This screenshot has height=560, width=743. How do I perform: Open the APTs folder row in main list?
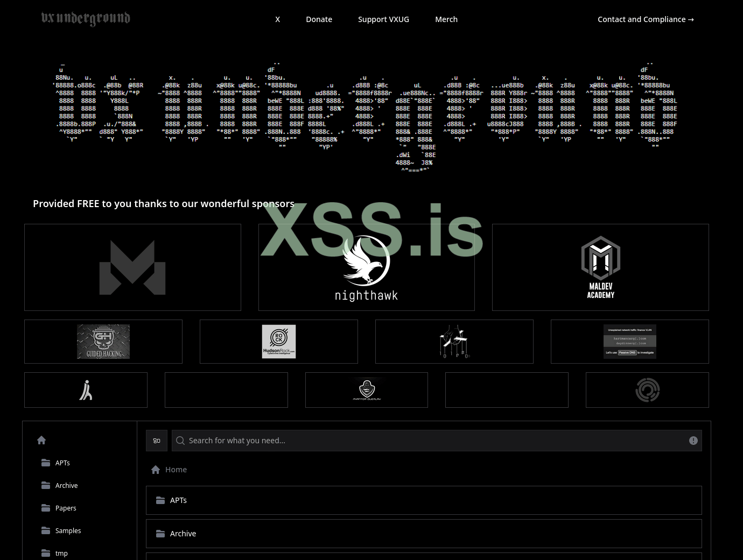[x=424, y=500]
